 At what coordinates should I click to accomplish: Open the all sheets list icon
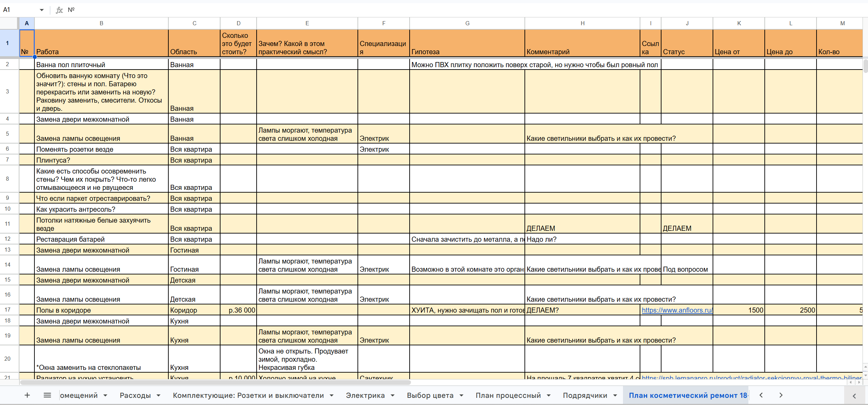point(47,395)
